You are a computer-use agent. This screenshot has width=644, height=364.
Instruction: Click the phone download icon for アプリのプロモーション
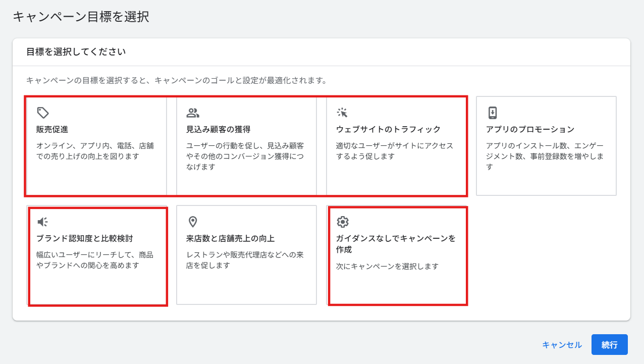(x=493, y=113)
